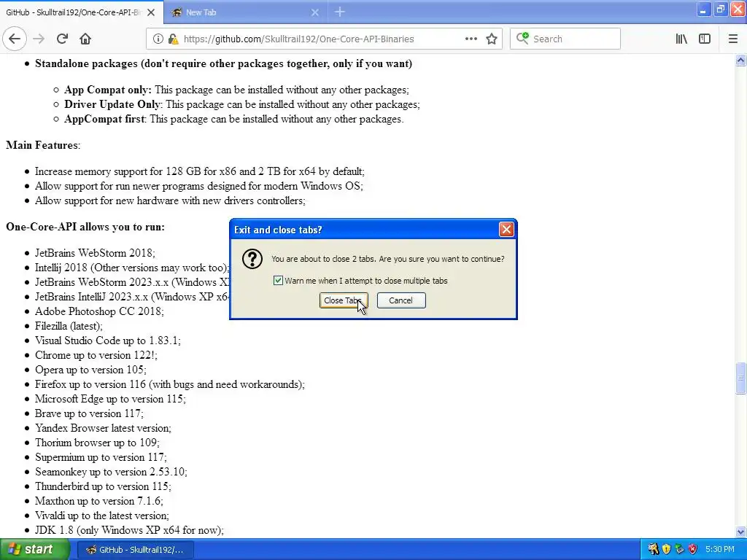Click the 'Adobe Photoshop CC 2018' list item
The image size is (747, 560).
tap(99, 311)
